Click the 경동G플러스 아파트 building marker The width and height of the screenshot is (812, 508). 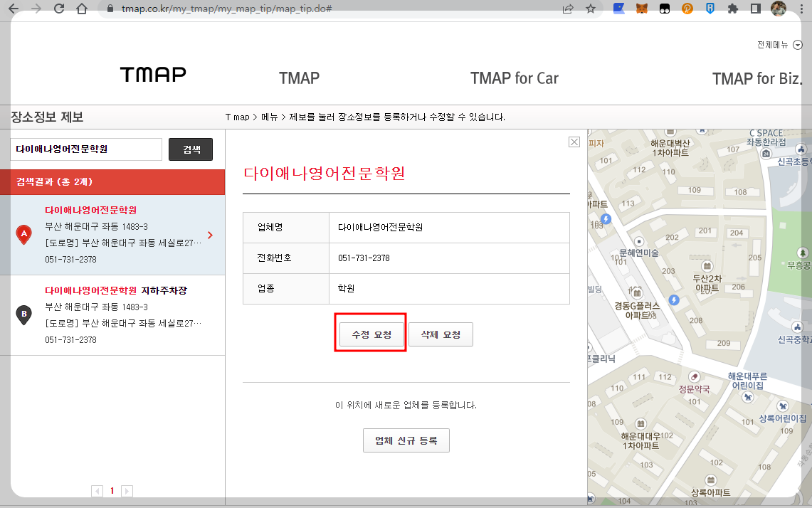(637, 293)
